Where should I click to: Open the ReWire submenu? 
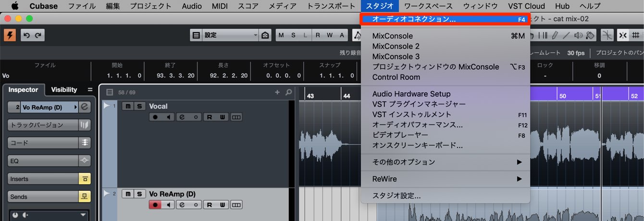(x=446, y=179)
